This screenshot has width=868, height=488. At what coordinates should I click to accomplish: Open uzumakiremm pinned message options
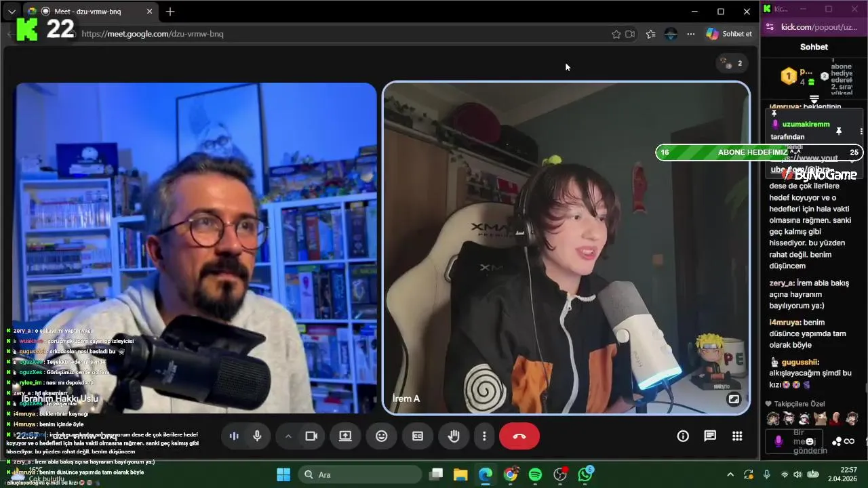[x=862, y=131]
